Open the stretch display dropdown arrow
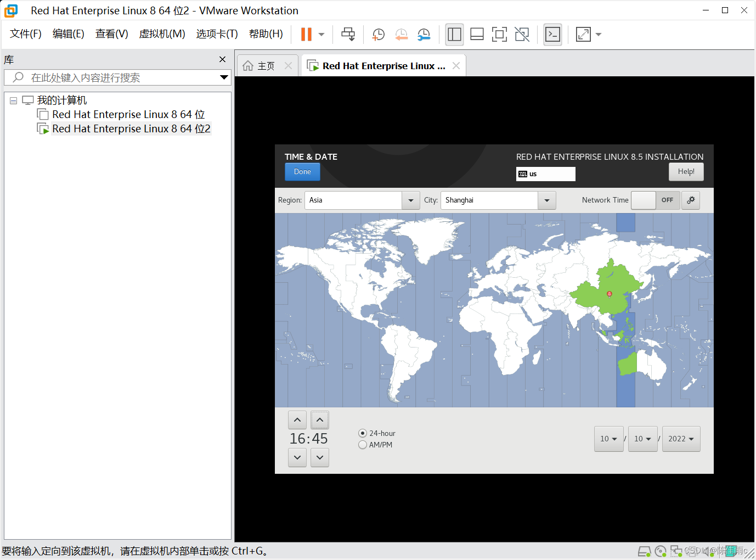 coord(599,35)
